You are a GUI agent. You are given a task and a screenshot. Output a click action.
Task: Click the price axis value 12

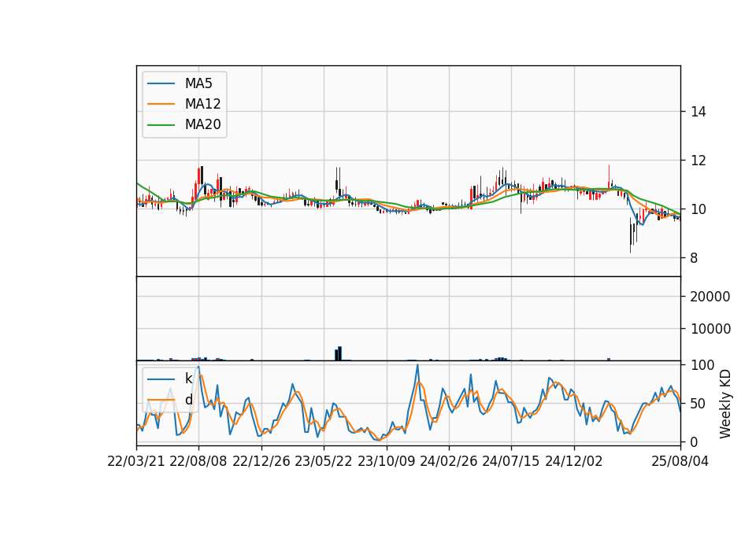pos(699,161)
